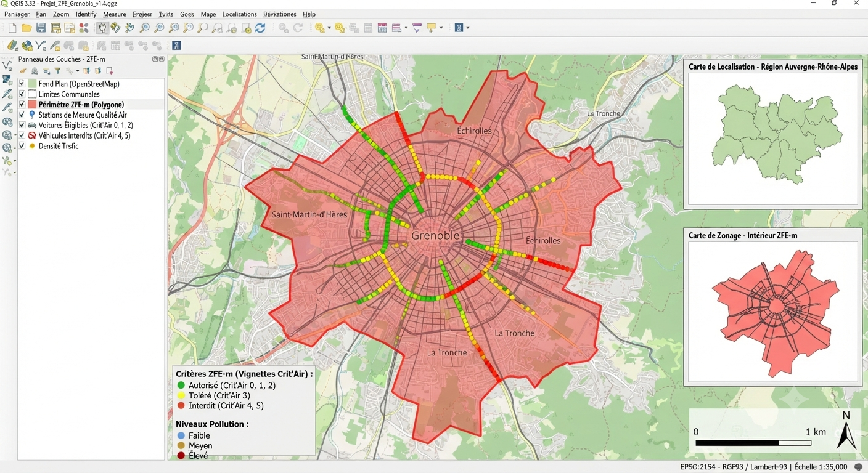The width and height of the screenshot is (868, 473).
Task: Click the status bar messages icon at bottom right
Action: tap(858, 467)
